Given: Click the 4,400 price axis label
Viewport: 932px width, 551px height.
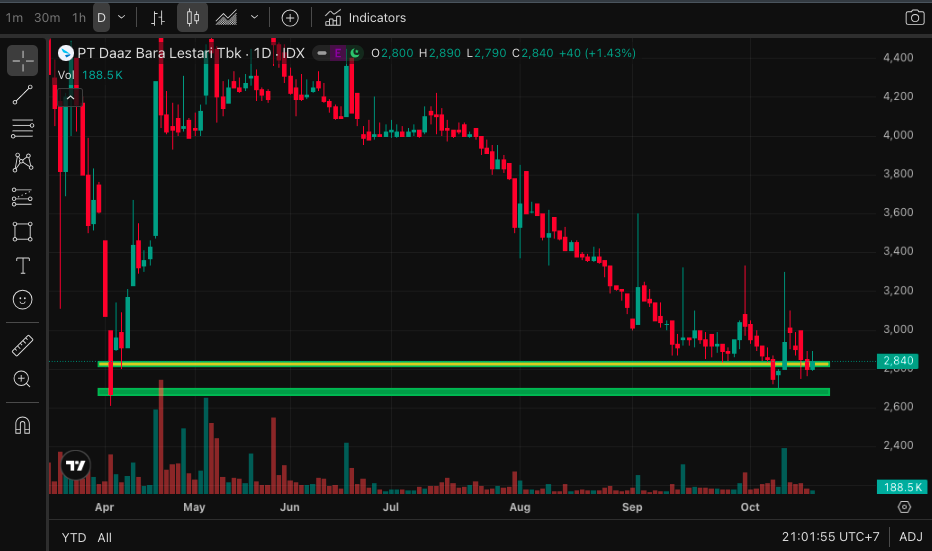Looking at the screenshot, I should [x=898, y=58].
